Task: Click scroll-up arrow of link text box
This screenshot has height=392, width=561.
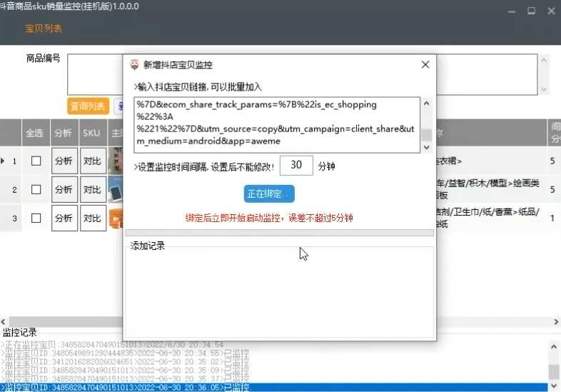Action: coord(426,104)
